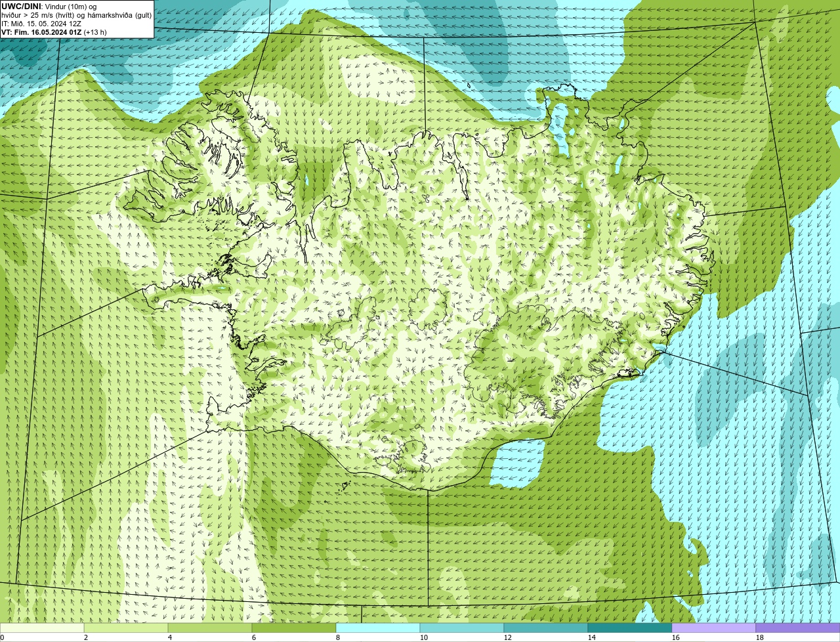
Task: Click the 'VT: Fim. 16.05.2024 01Z (+13 h)' line
Action: (54, 32)
